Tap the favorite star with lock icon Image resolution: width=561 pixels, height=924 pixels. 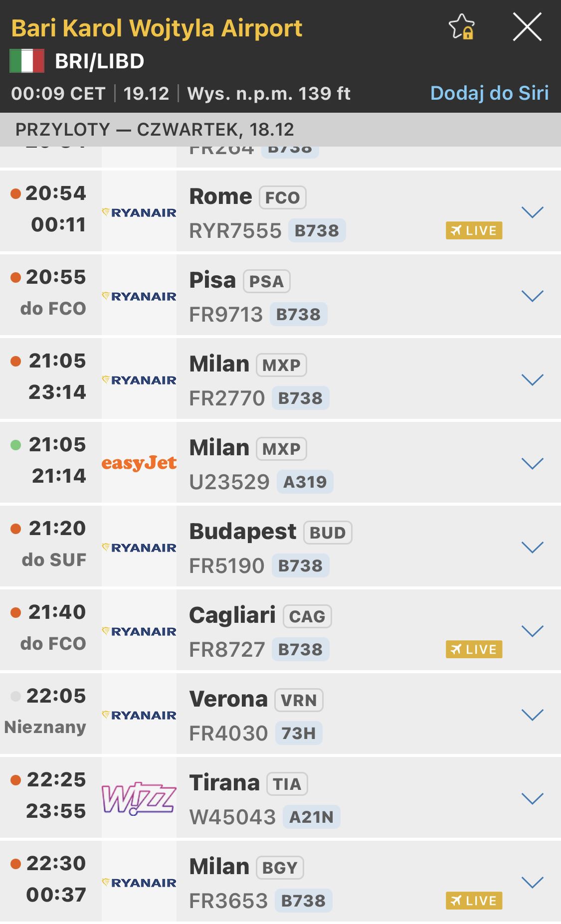tap(462, 27)
